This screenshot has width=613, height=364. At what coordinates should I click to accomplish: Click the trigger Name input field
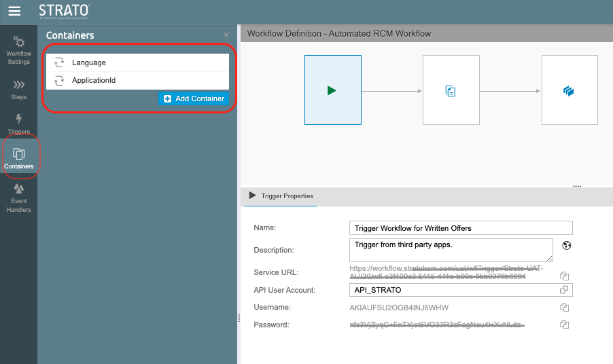click(461, 228)
